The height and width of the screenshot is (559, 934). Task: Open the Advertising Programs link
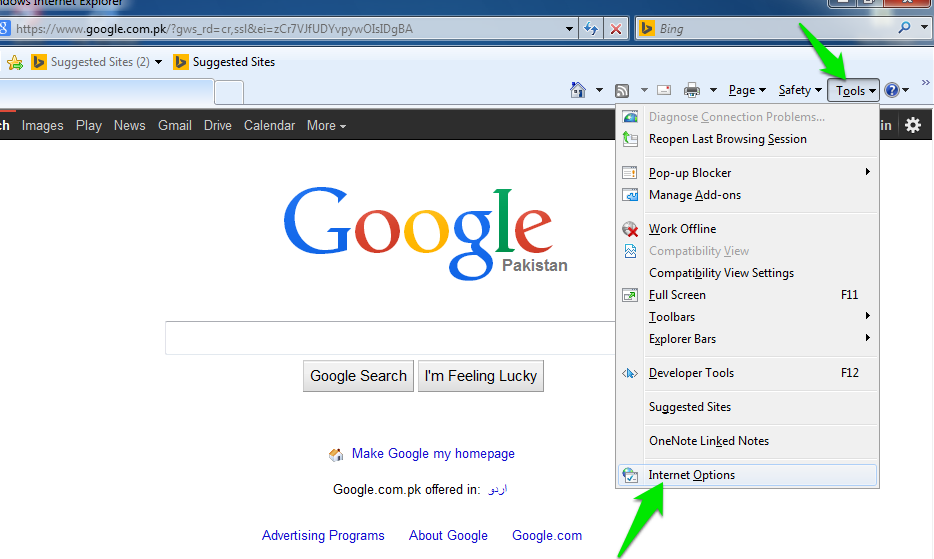(x=323, y=535)
